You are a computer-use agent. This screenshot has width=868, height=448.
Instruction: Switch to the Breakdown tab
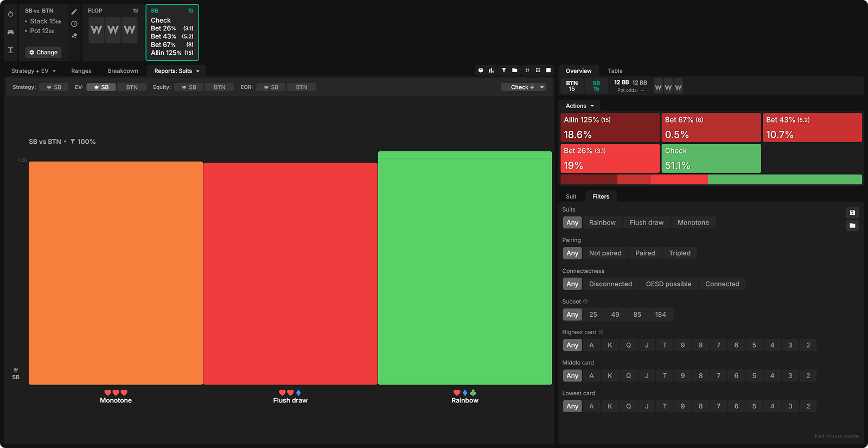123,71
